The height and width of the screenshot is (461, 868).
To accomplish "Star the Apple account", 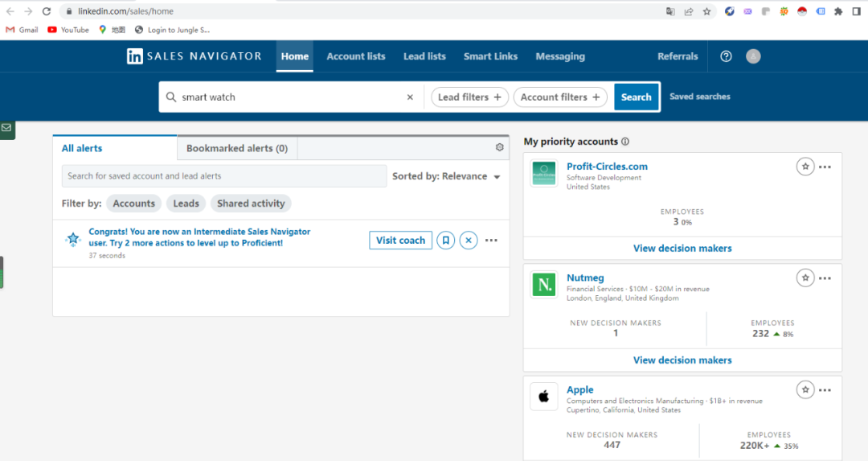I will click(805, 389).
